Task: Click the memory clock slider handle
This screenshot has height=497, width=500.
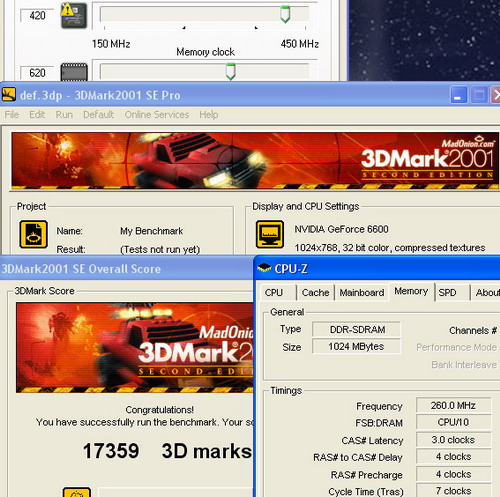Action: tap(231, 72)
